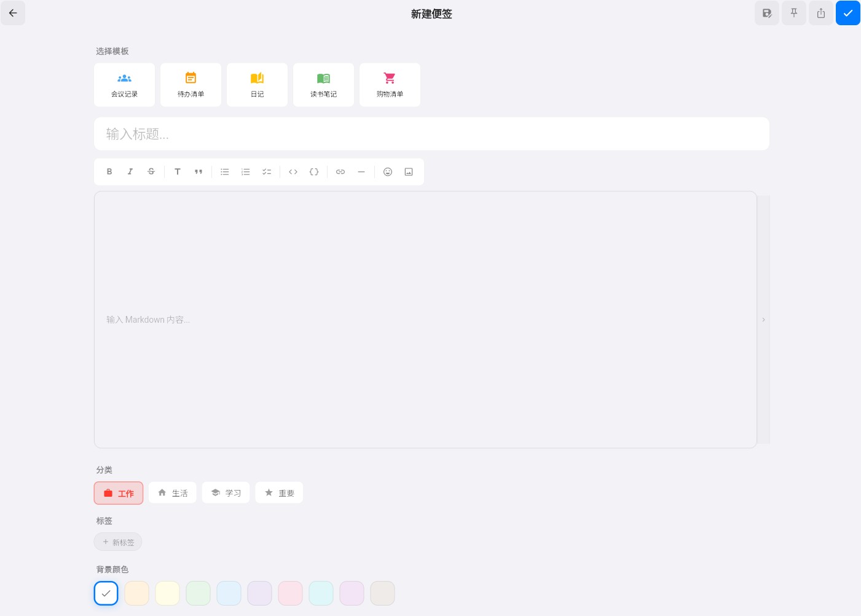Select the lavender background color
This screenshot has height=616, width=861.
click(260, 593)
